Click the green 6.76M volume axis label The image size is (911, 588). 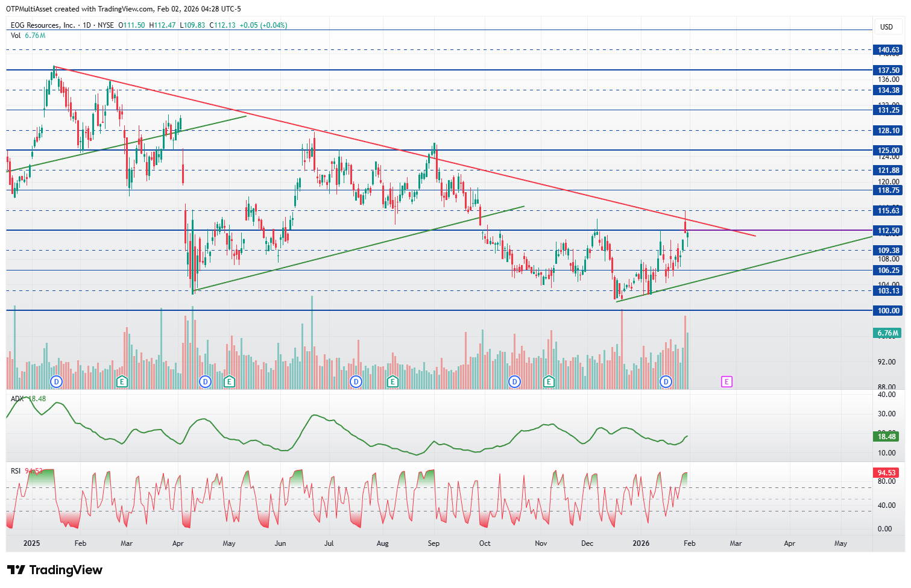pyautogui.click(x=887, y=333)
